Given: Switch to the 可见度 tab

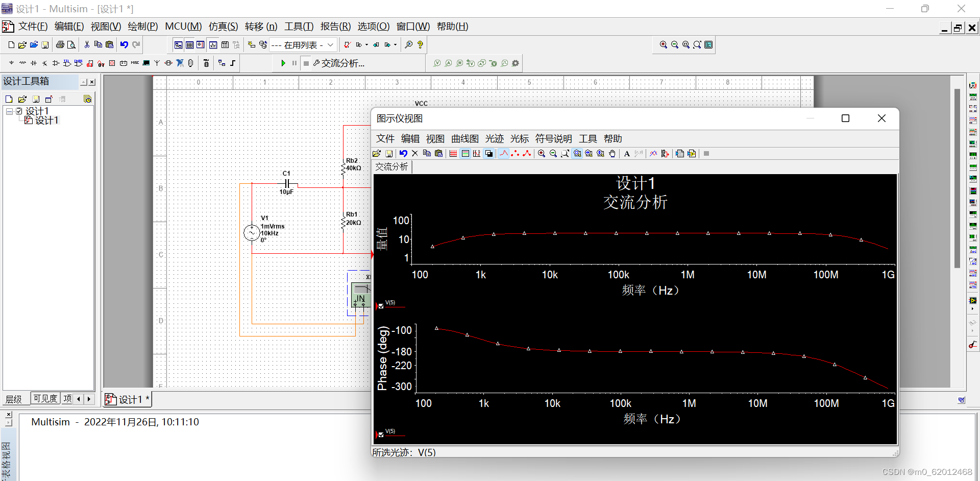Looking at the screenshot, I should [45, 399].
